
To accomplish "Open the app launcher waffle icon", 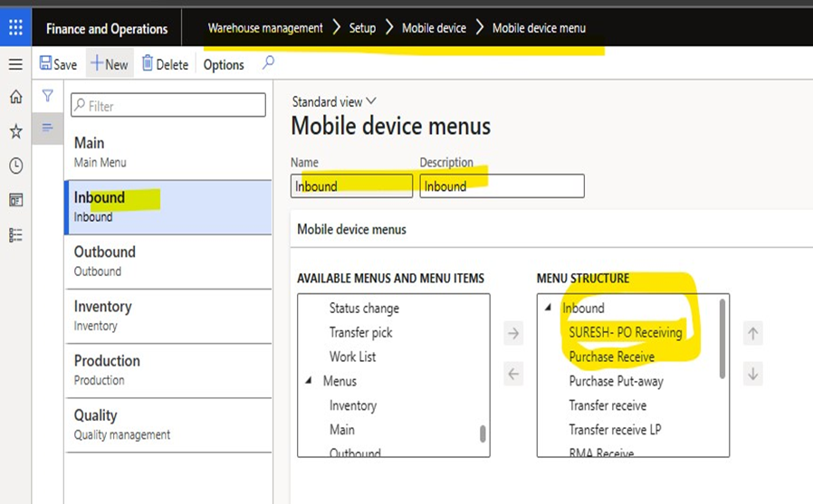I will pyautogui.click(x=15, y=27).
